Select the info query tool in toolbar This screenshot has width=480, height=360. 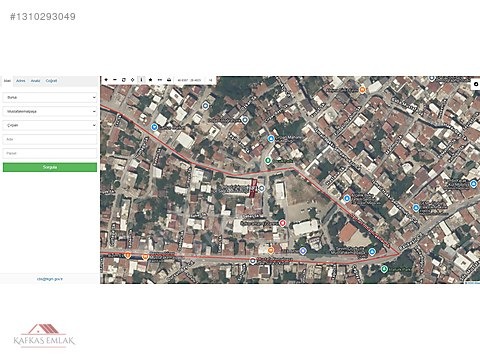pyautogui.click(x=141, y=80)
